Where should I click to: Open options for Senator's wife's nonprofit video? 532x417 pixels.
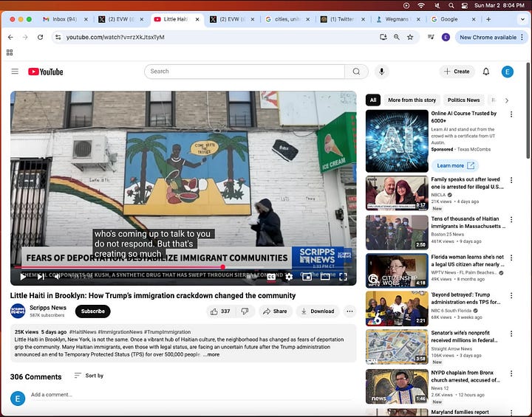coord(511,334)
